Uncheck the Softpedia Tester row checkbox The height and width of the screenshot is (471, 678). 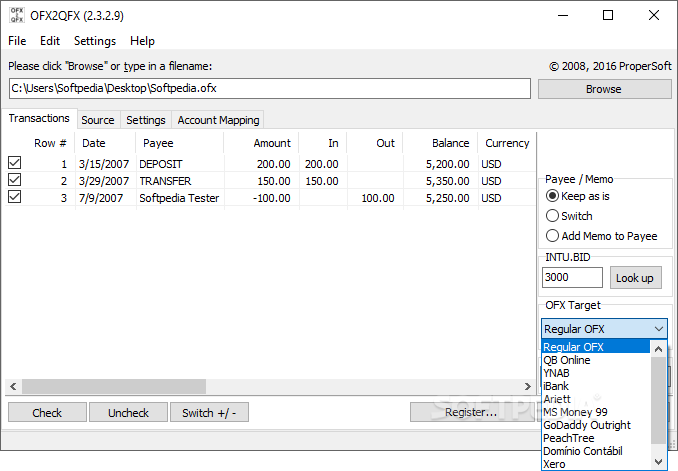[15, 197]
